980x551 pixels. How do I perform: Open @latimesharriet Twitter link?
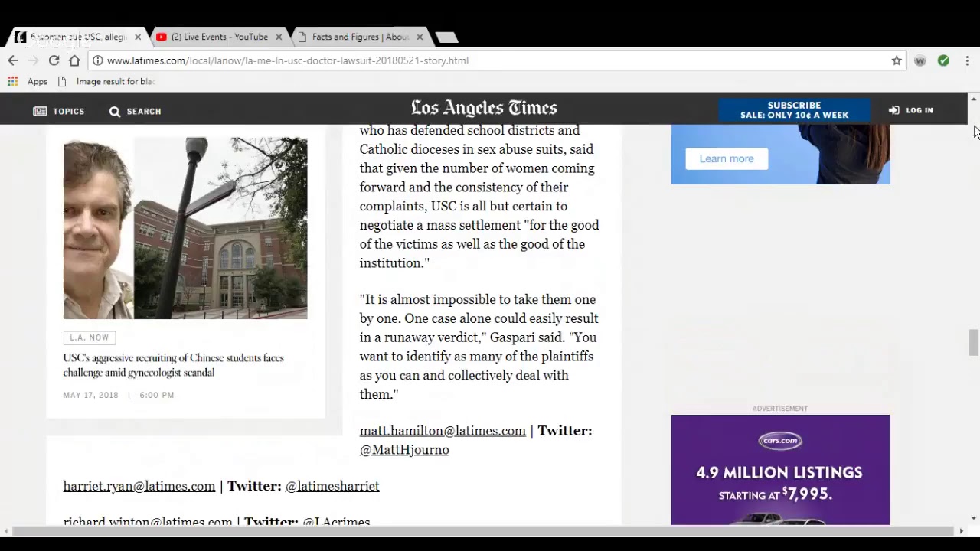coord(332,486)
